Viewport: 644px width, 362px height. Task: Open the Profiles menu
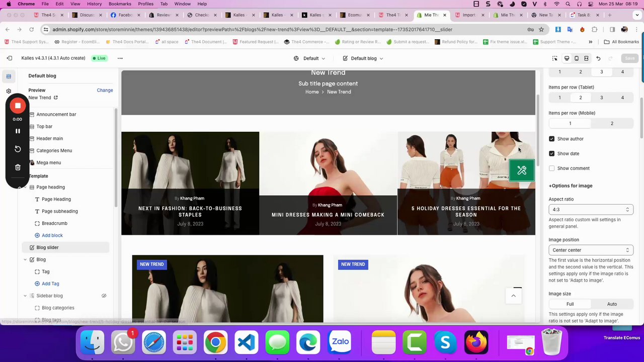point(145,4)
